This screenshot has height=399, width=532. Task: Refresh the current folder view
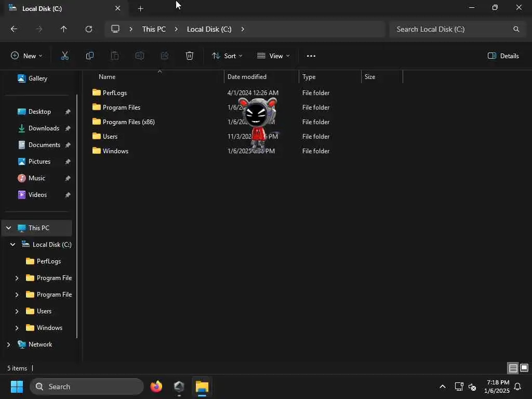tap(88, 29)
